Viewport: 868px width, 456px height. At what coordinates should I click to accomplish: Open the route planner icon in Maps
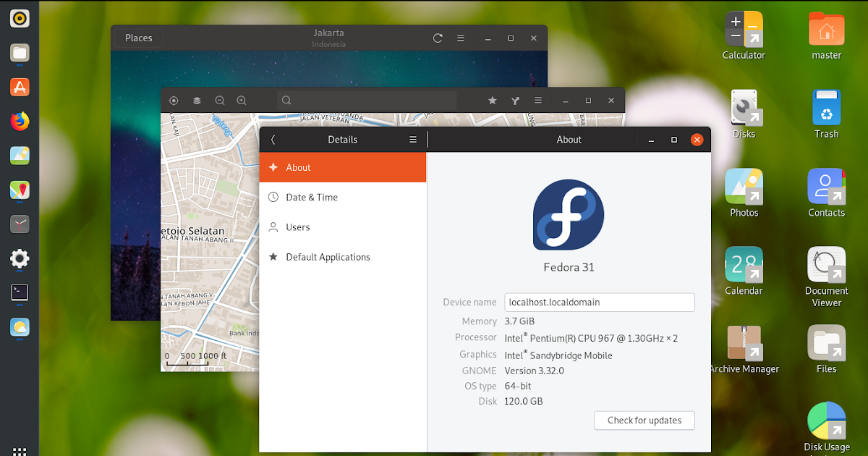click(x=515, y=100)
